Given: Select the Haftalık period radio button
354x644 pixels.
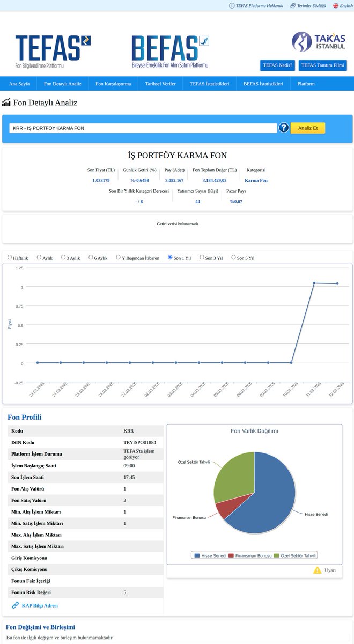Looking at the screenshot, I should pyautogui.click(x=10, y=258).
